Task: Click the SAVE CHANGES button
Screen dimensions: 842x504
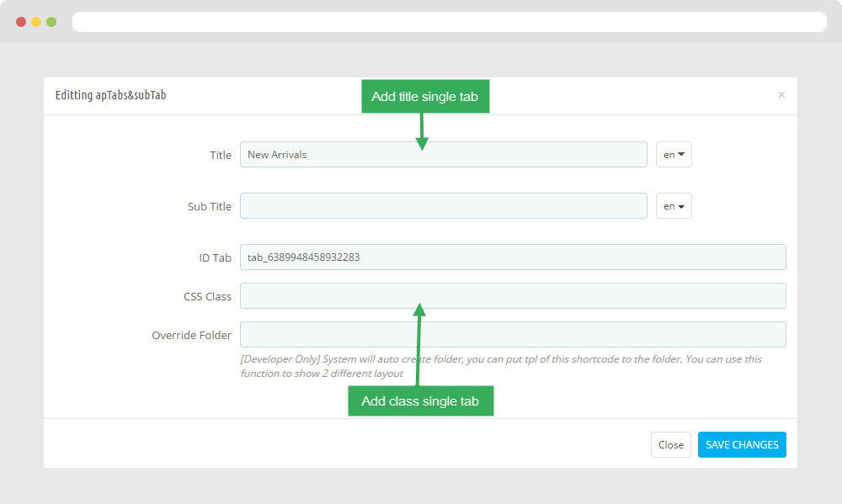Action: [x=741, y=445]
